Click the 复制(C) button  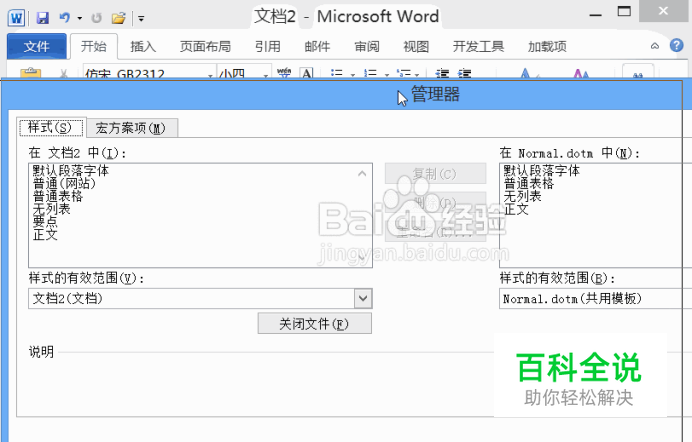[435, 174]
